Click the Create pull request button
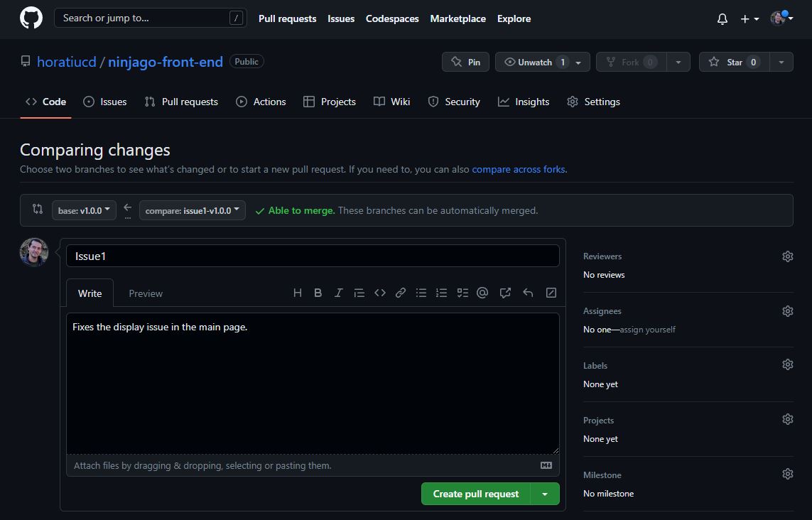Viewport: 812px width, 520px height. click(x=476, y=494)
